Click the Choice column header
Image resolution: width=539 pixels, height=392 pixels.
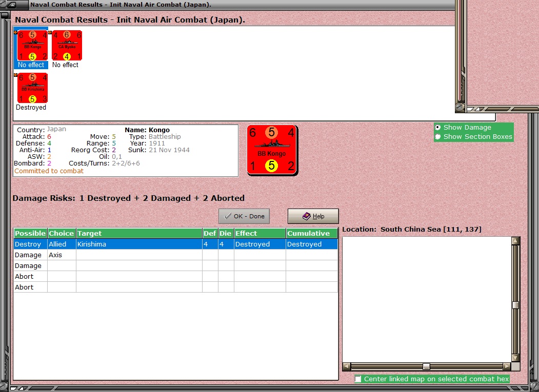click(x=62, y=233)
